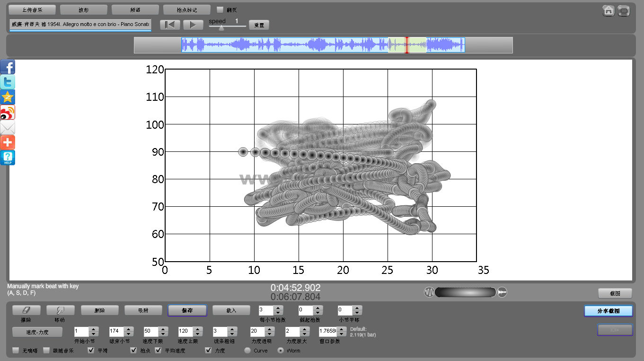Select the eraser tool (擦除)
Image resolution: width=644 pixels, height=361 pixels.
click(26, 310)
